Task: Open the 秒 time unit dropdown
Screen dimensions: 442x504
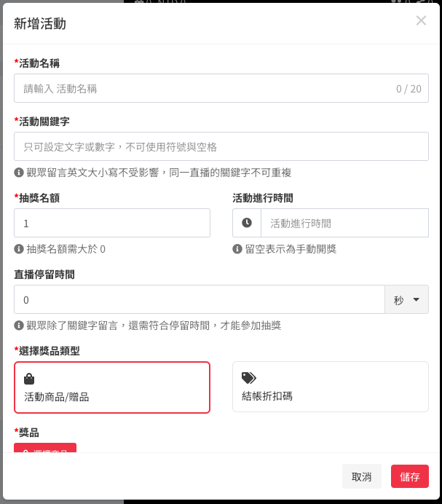Action: click(406, 299)
